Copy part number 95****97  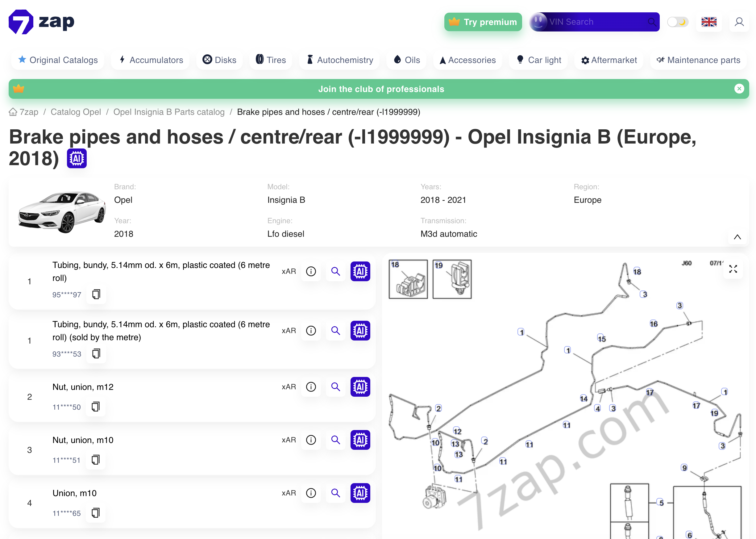(96, 295)
